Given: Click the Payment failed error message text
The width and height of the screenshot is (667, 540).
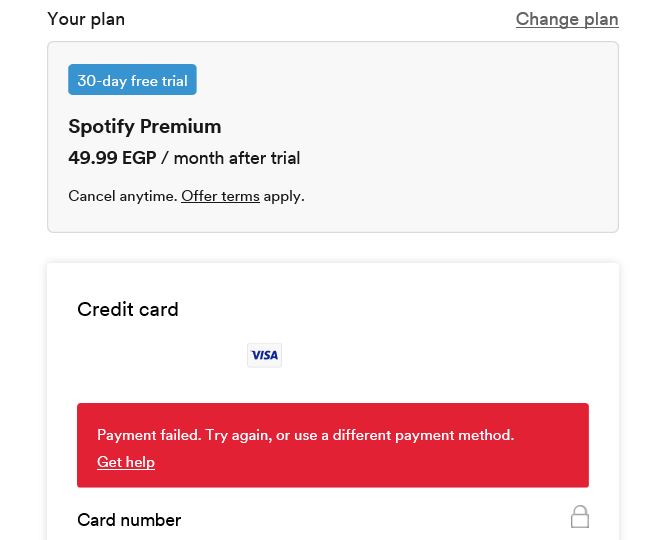Looking at the screenshot, I should pyautogui.click(x=148, y=435).
